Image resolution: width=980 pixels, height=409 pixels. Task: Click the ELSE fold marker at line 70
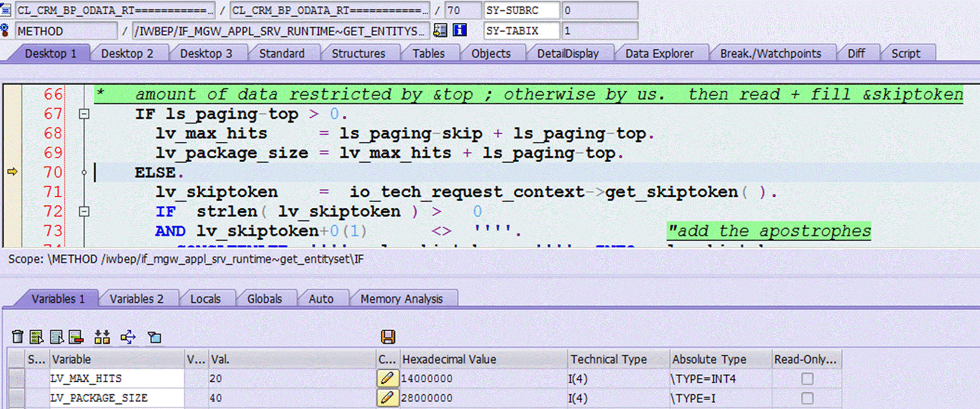(84, 173)
